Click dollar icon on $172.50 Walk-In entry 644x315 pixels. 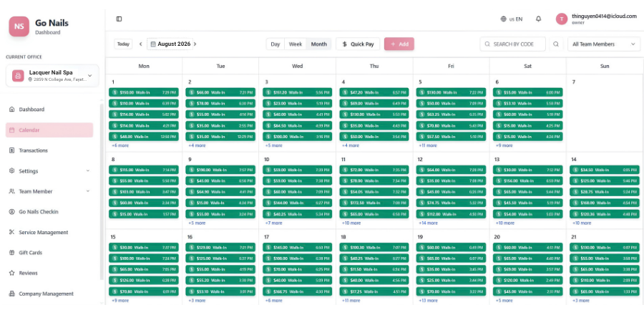click(345, 203)
